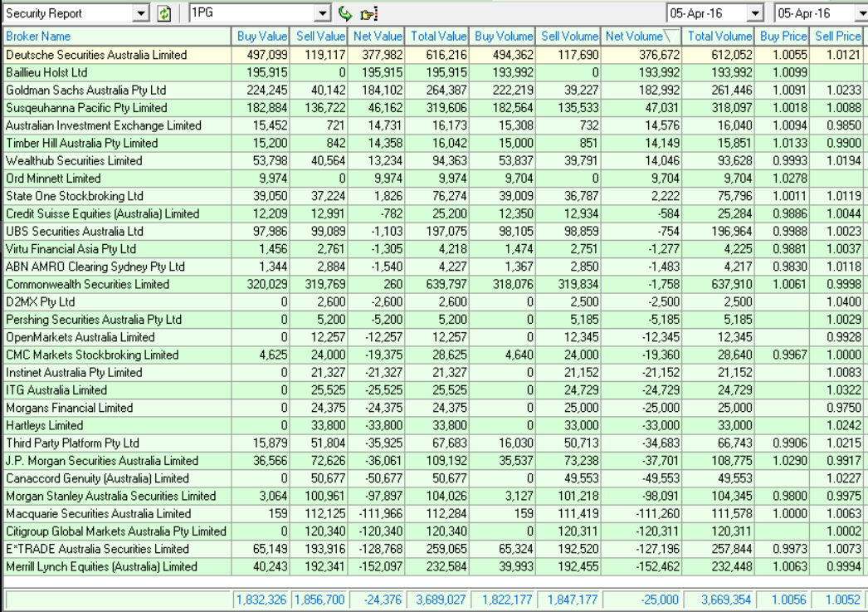Image resolution: width=868 pixels, height=612 pixels.
Task: Select Credit Suisse Equities (Australia) Limited
Action: [102, 214]
